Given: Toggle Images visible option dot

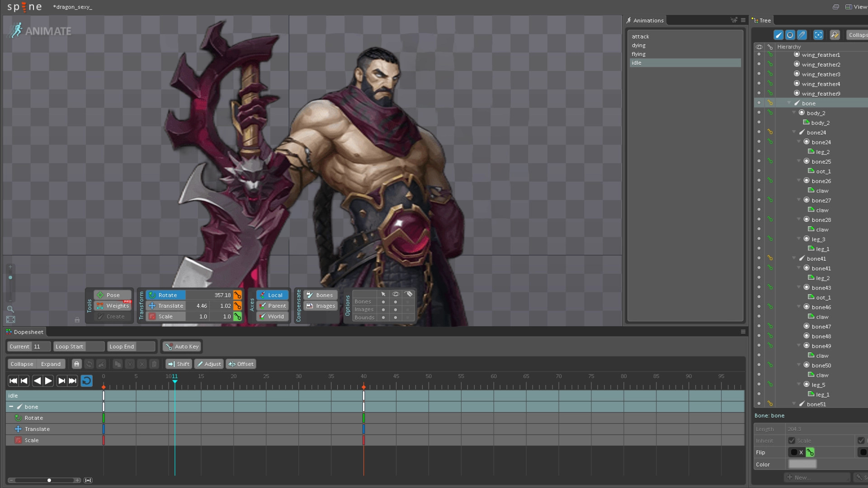Looking at the screenshot, I should point(396,310).
